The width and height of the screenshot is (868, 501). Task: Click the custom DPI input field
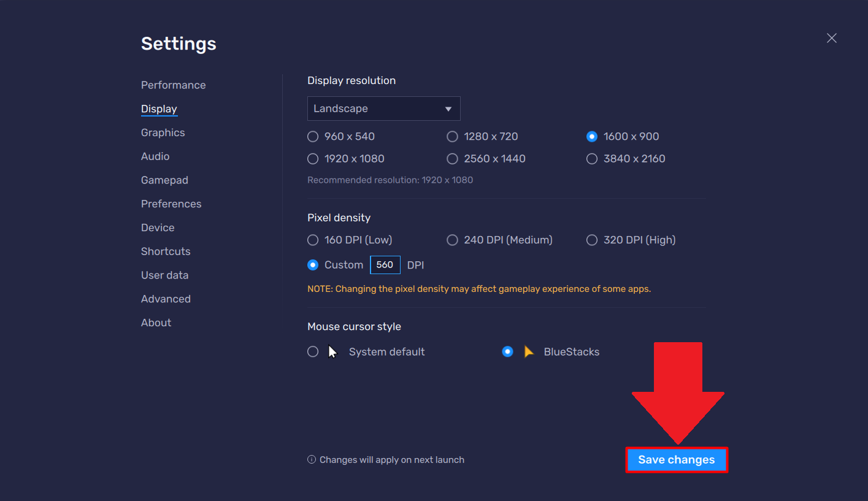(x=385, y=265)
